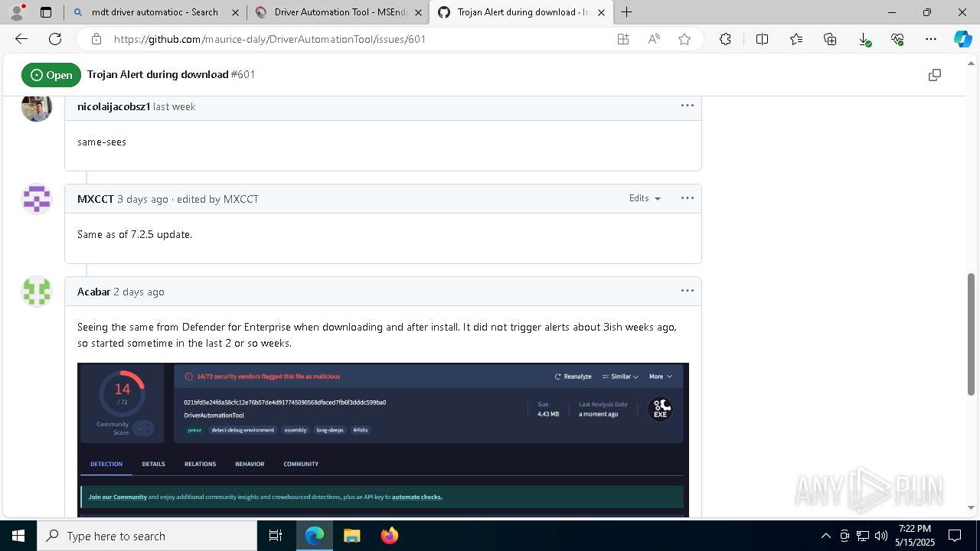Screen dimensions: 980x551
Task: Open Collections icon
Action: coord(830,39)
